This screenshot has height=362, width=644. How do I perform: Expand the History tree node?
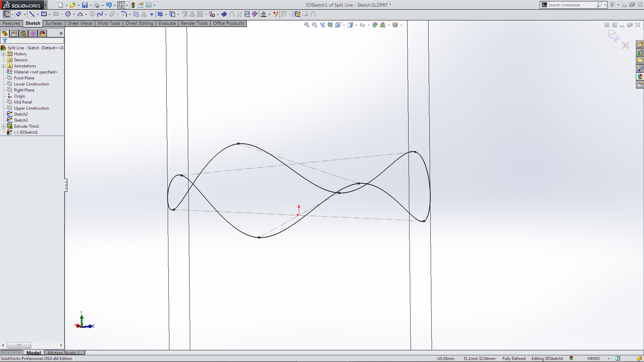click(x=4, y=54)
